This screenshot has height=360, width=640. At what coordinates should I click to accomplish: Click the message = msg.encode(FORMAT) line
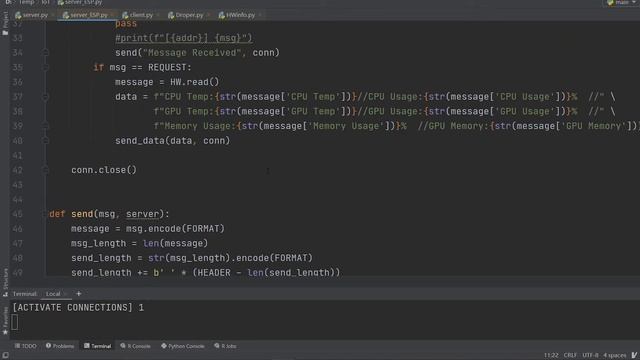click(148, 229)
